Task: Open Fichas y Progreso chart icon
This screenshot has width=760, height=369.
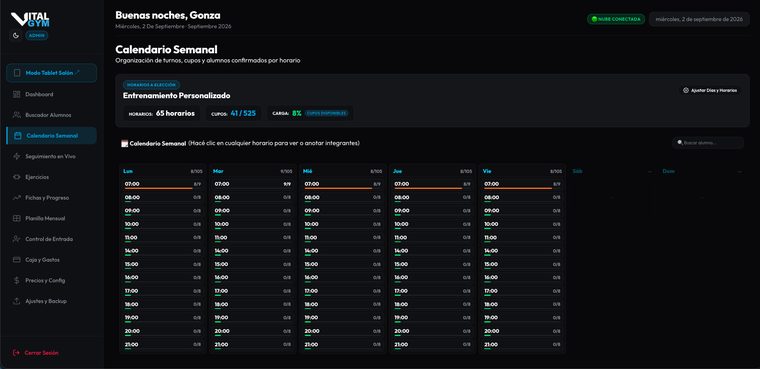Action: [x=16, y=198]
